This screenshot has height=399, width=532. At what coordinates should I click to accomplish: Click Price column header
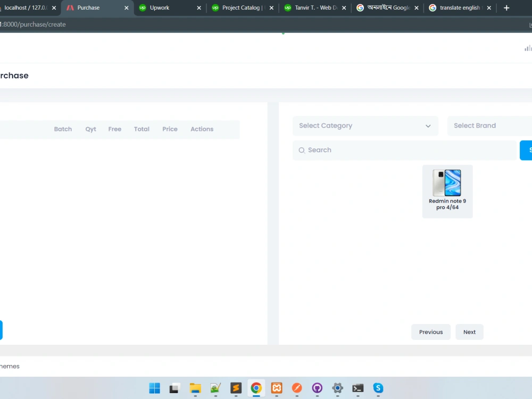pos(170,129)
